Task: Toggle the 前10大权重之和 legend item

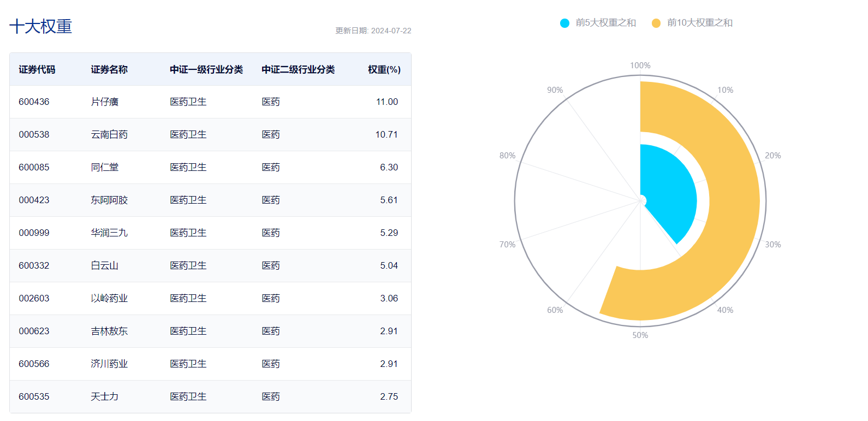Action: tap(692, 23)
